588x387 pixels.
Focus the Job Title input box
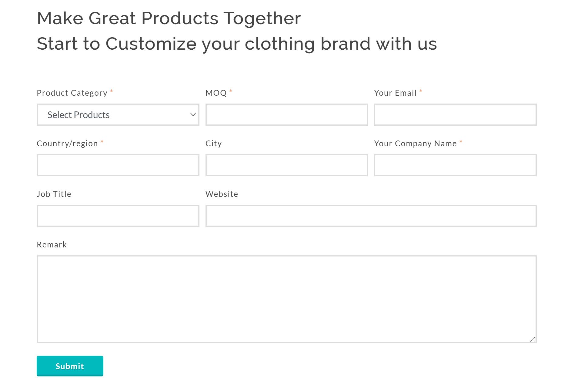click(118, 216)
